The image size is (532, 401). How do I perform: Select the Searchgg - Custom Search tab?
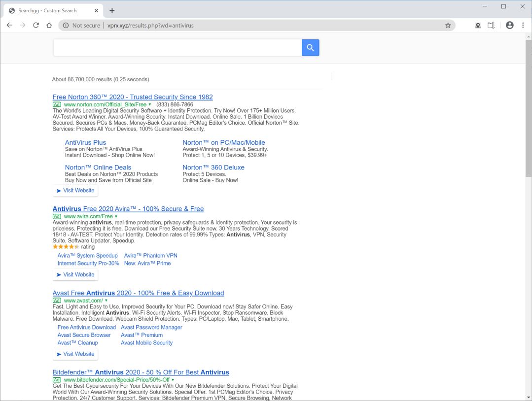(54, 11)
